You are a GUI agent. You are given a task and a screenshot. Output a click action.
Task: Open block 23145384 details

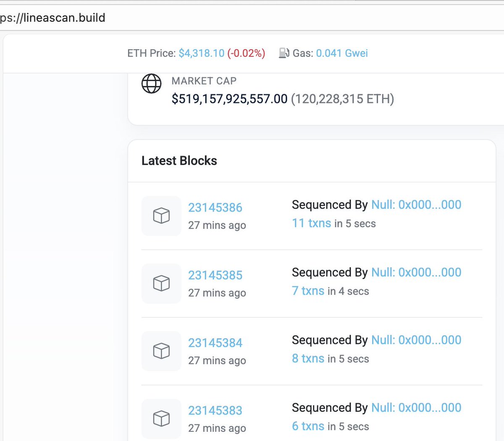tap(215, 343)
